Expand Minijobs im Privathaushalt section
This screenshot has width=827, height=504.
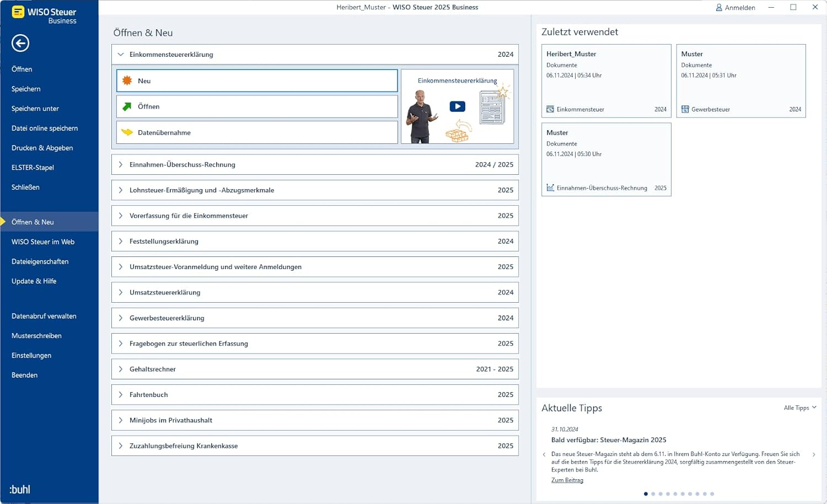click(121, 420)
